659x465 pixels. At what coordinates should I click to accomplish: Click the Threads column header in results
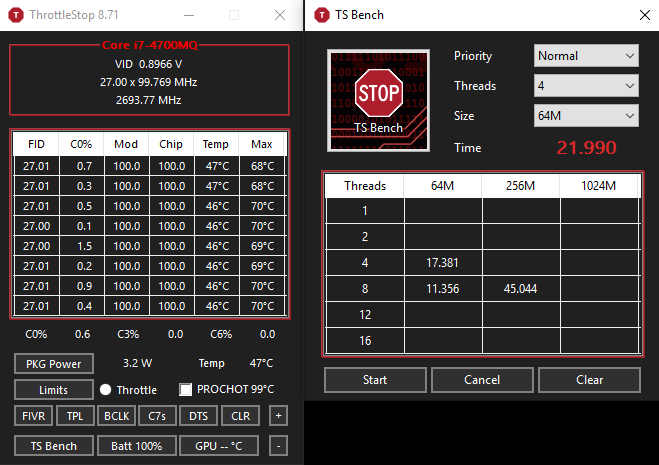pos(365,186)
